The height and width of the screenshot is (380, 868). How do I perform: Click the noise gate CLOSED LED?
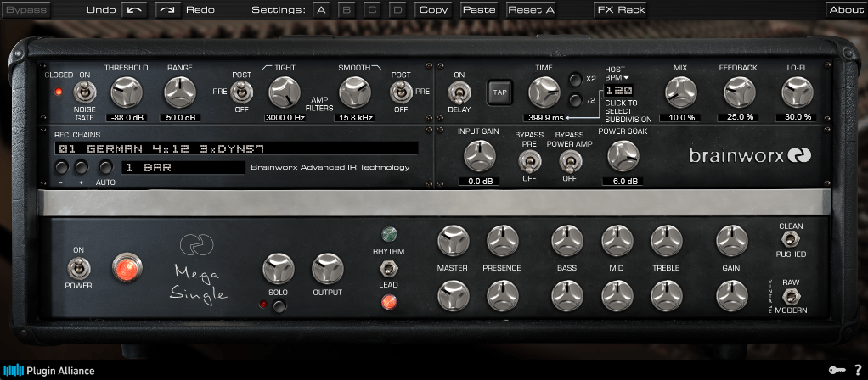coord(59,92)
